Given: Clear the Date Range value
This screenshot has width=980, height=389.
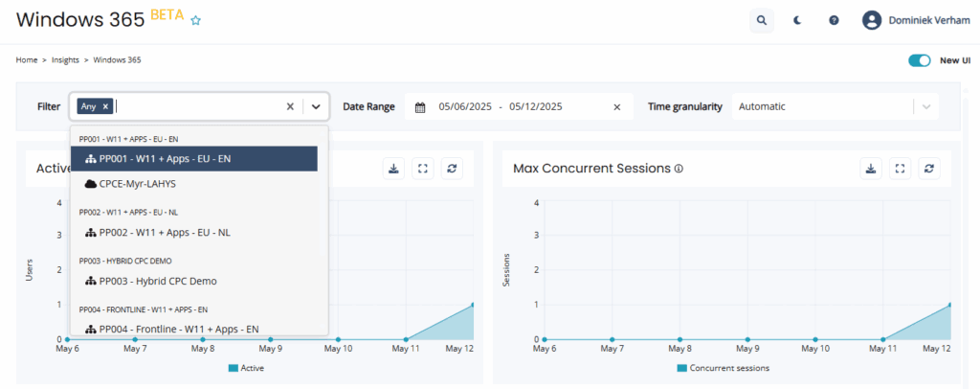Looking at the screenshot, I should [616, 107].
